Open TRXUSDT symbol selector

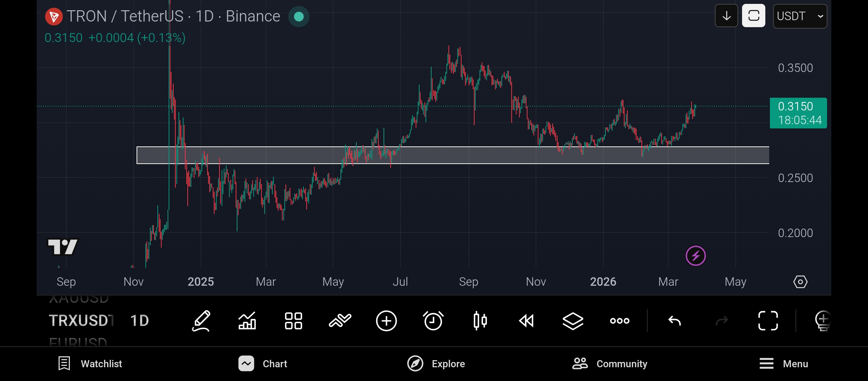81,321
